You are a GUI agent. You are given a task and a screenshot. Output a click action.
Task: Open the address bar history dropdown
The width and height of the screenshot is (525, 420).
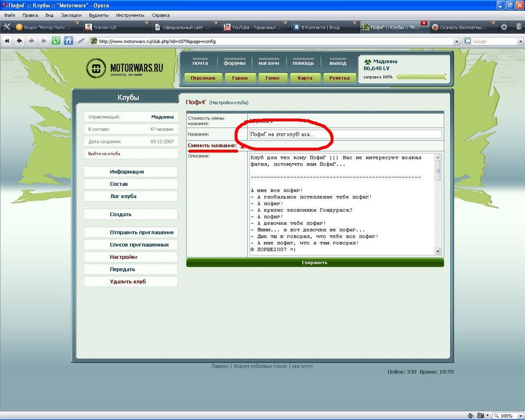coord(456,41)
